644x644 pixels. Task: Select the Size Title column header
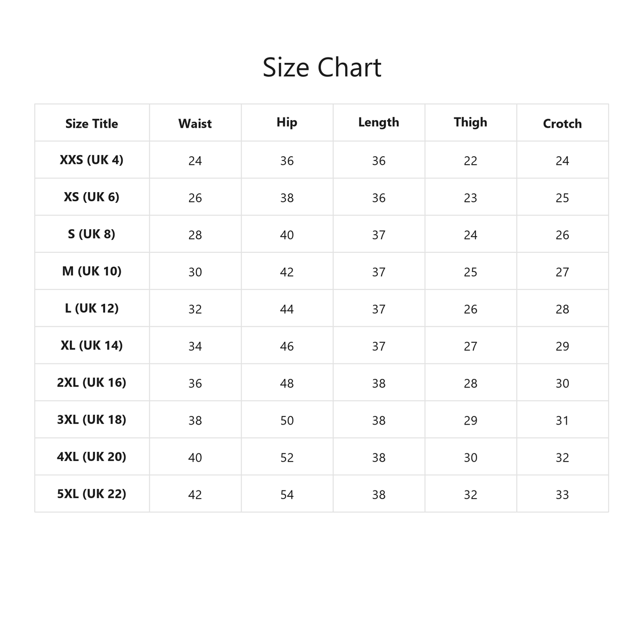tap(92, 123)
